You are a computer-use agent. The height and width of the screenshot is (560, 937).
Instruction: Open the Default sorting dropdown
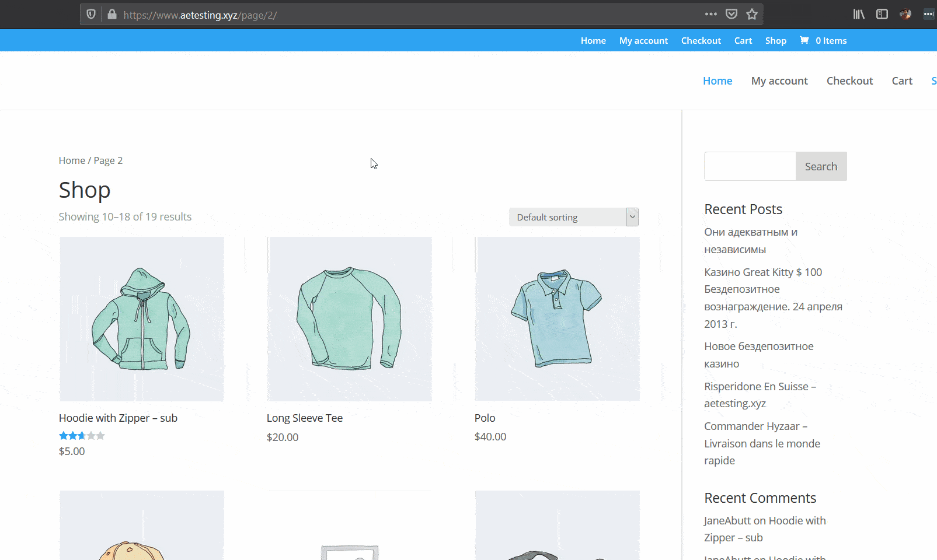point(573,217)
